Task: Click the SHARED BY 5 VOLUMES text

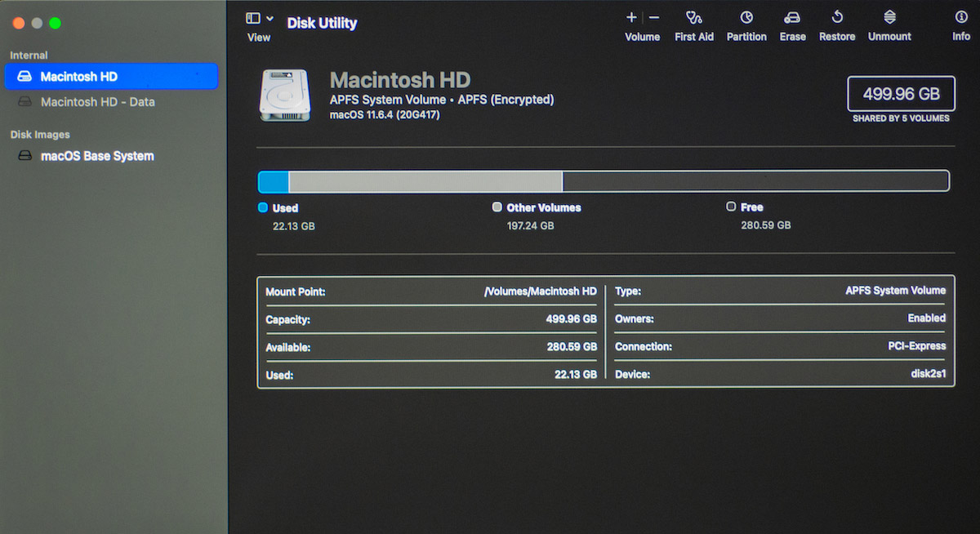Action: pos(901,118)
